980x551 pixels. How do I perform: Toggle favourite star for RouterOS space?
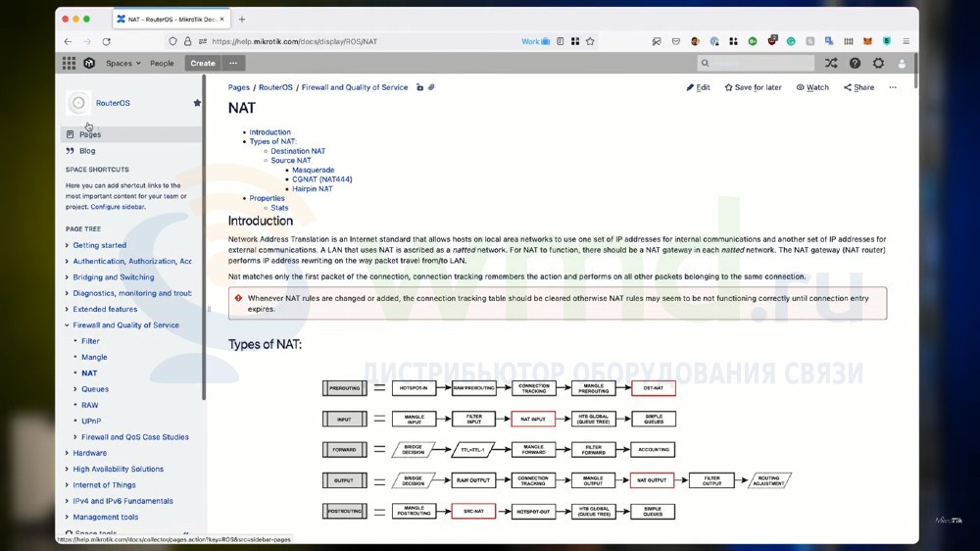(x=197, y=103)
